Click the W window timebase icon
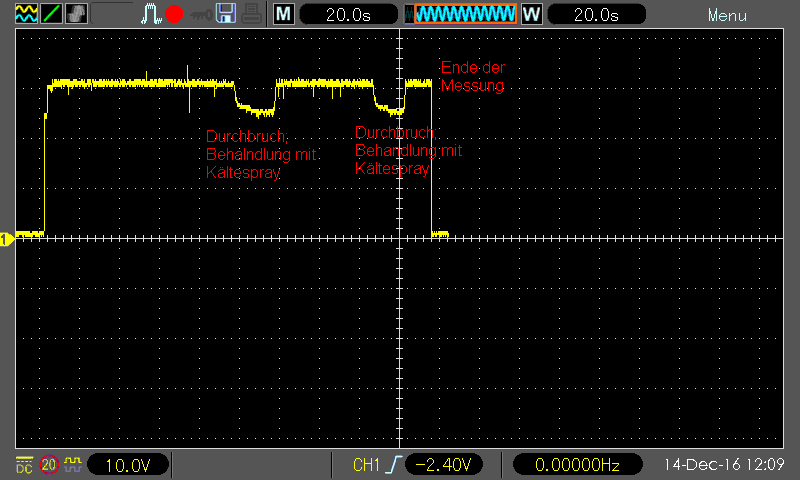 532,14
